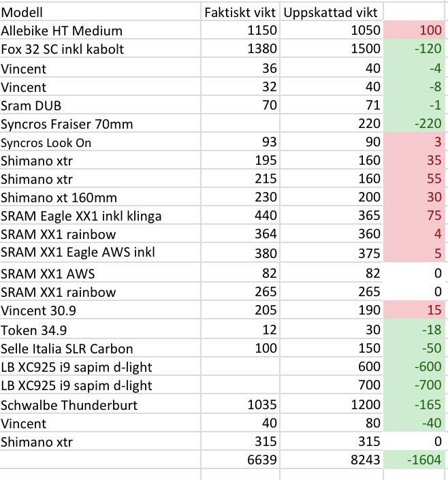Click the Token 34.9 model cell
This screenshot has width=448, height=480.
point(100,330)
